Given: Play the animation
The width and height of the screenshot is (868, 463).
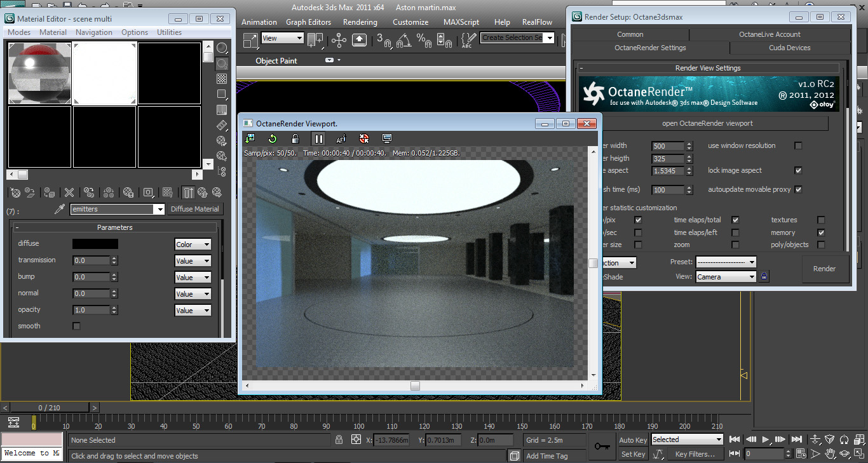Looking at the screenshot, I should pos(766,440).
